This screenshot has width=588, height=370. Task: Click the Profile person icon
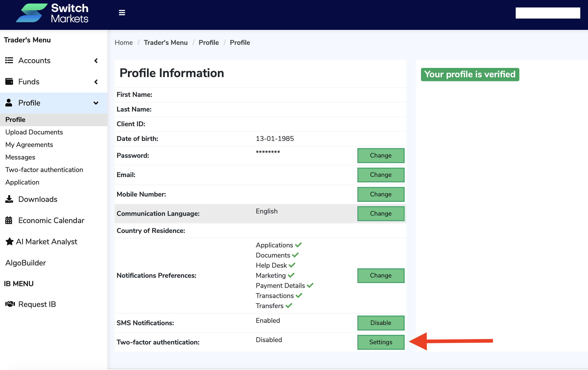point(9,103)
